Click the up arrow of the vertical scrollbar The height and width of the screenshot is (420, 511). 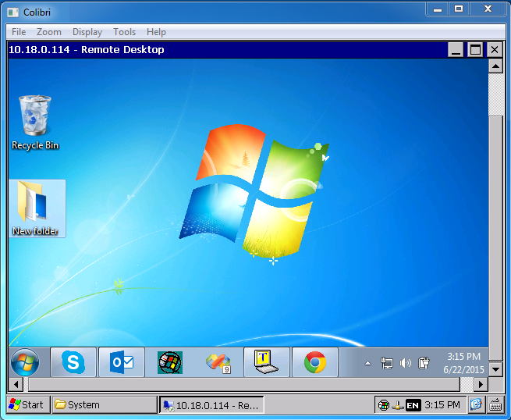(495, 66)
